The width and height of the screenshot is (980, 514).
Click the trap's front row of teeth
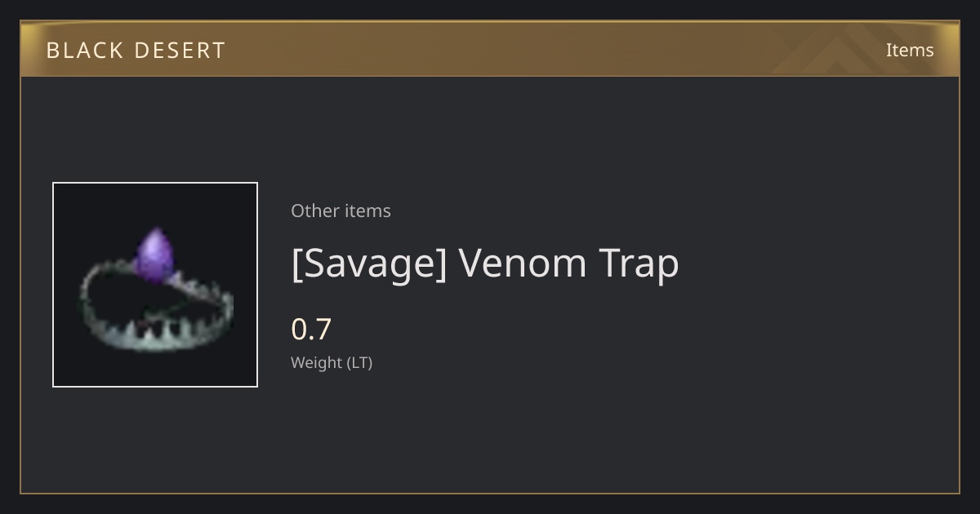(x=155, y=333)
